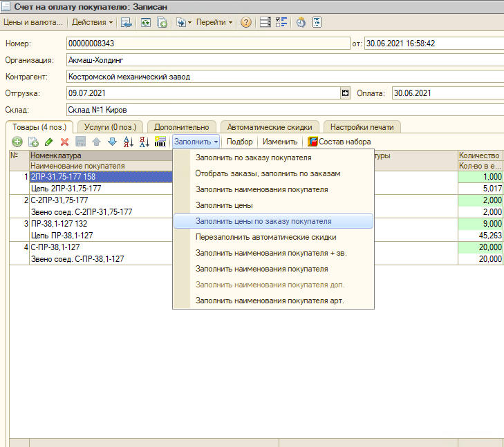Image resolution: width=504 pixels, height=447 pixels.
Task: Open the 'create based on' arrow icon
Action: (181, 22)
